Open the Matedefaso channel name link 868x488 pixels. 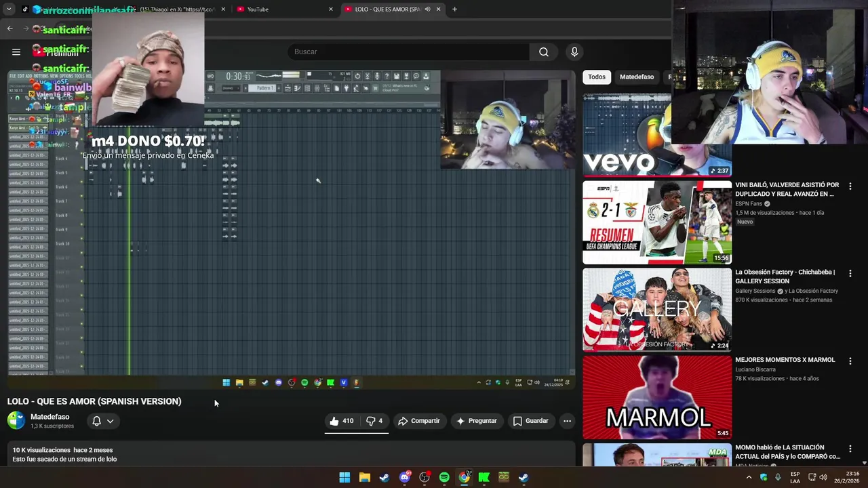(50, 417)
